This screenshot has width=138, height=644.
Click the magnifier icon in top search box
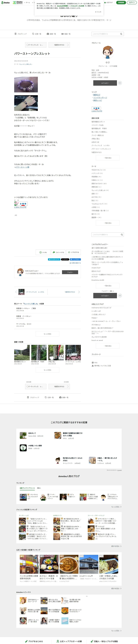pyautogui.click(x=121, y=34)
